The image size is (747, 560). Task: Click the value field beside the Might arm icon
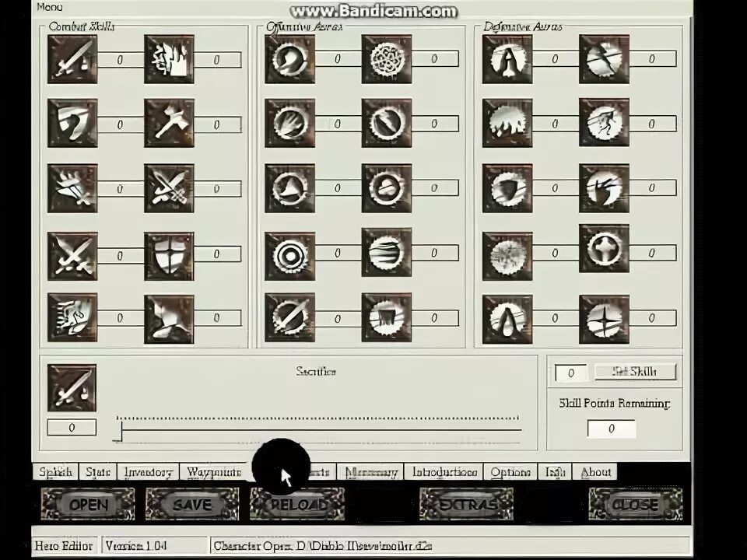tap(338, 58)
